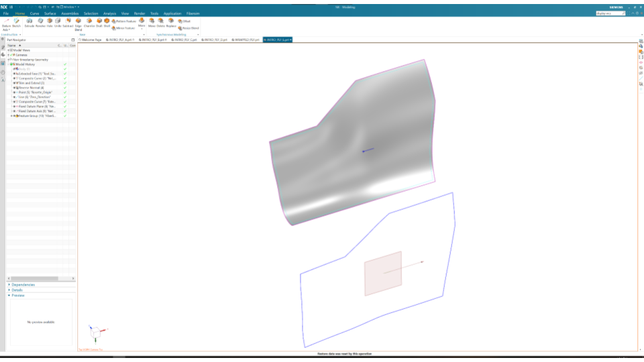
Task: Select the Extrude tool
Action: pyautogui.click(x=30, y=22)
